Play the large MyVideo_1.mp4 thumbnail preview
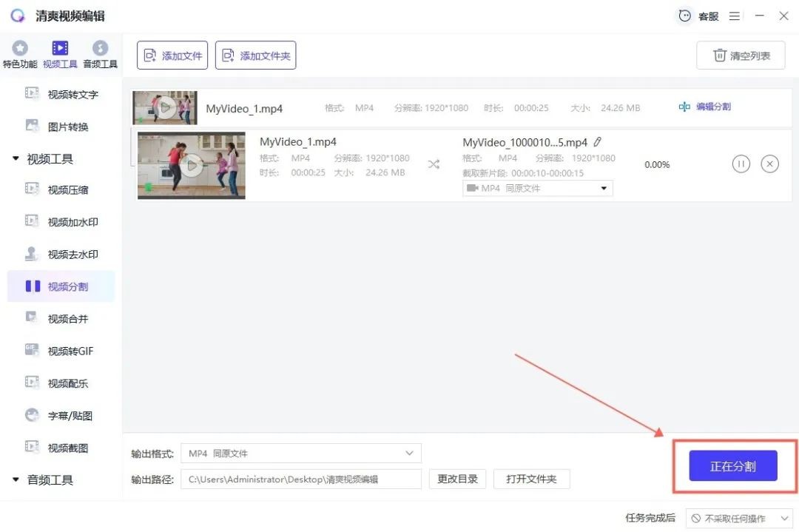The image size is (799, 532). pyautogui.click(x=192, y=166)
